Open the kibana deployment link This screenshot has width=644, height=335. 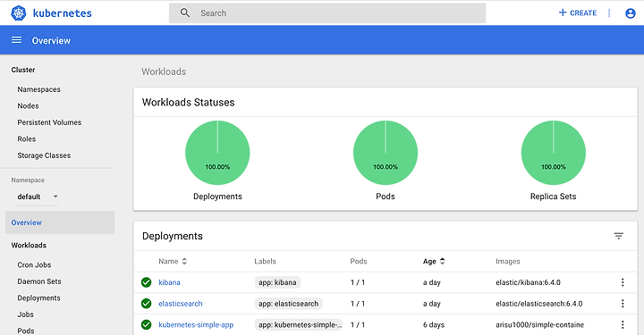169,282
